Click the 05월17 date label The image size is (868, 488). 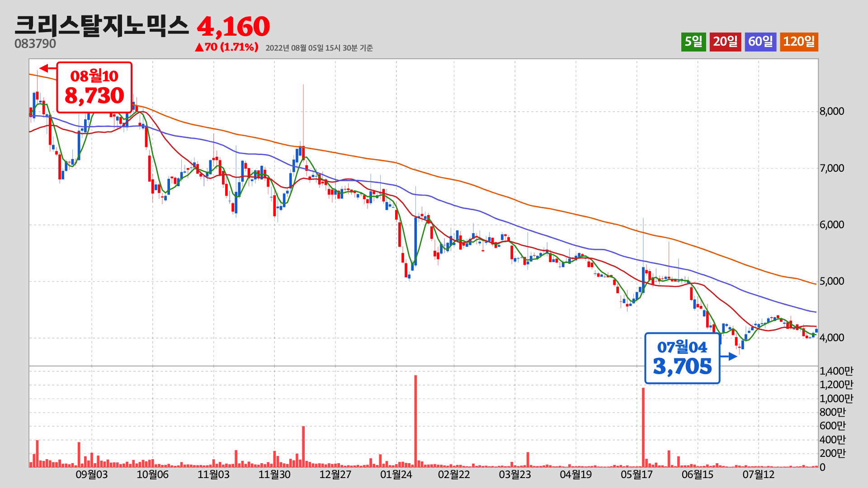coord(637,475)
